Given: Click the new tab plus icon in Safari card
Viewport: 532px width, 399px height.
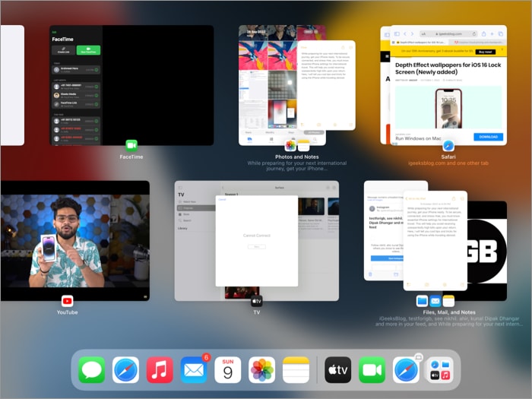Looking at the screenshot, I should 492,33.
